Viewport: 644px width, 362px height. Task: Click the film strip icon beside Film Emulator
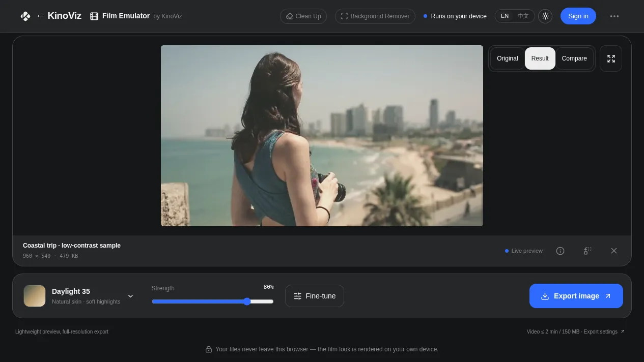94,16
